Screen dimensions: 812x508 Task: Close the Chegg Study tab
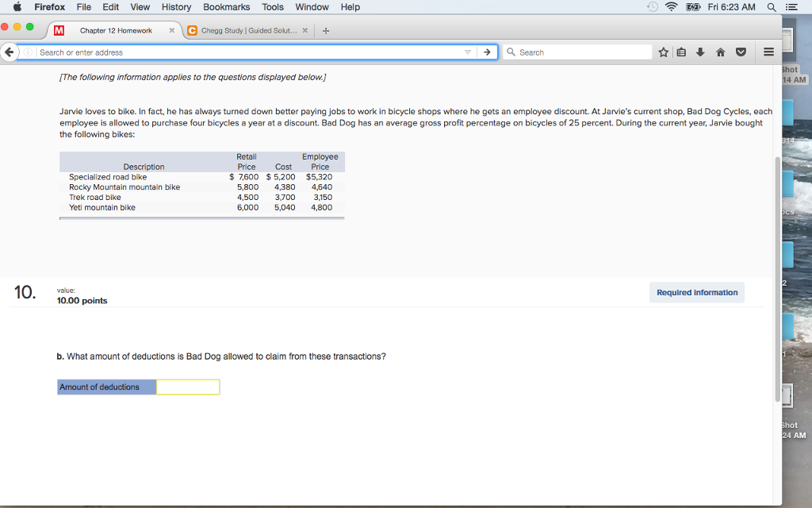click(x=305, y=31)
